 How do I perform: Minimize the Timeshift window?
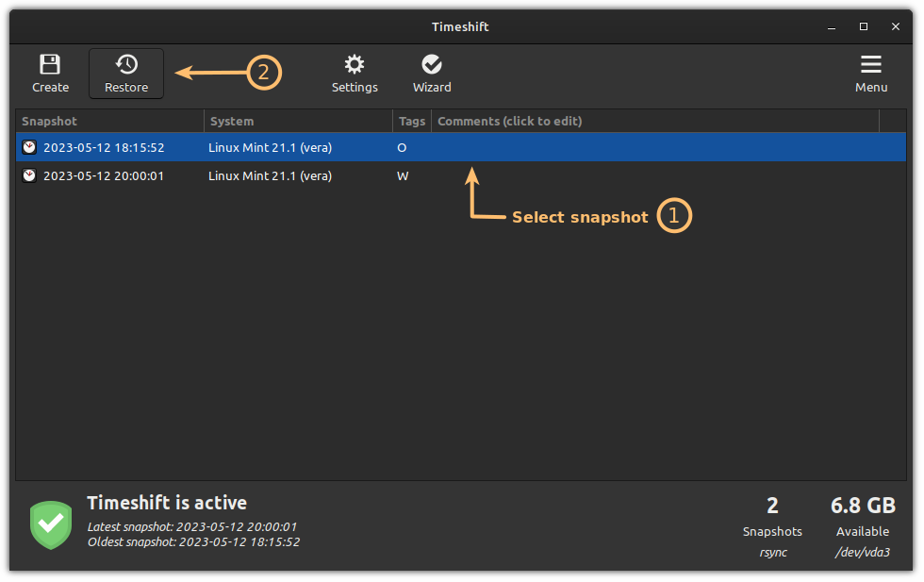(x=832, y=26)
